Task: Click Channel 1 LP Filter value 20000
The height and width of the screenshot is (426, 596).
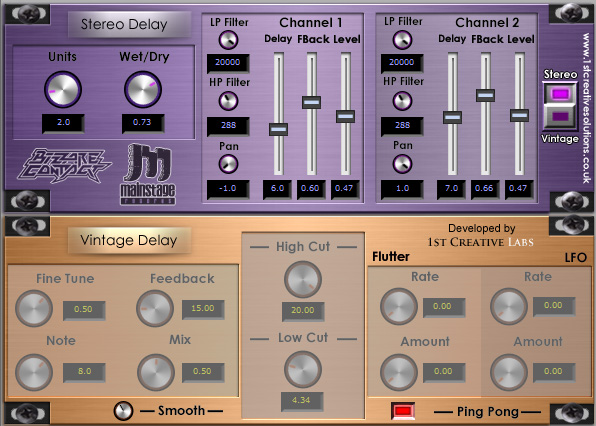Action: pyautogui.click(x=228, y=63)
